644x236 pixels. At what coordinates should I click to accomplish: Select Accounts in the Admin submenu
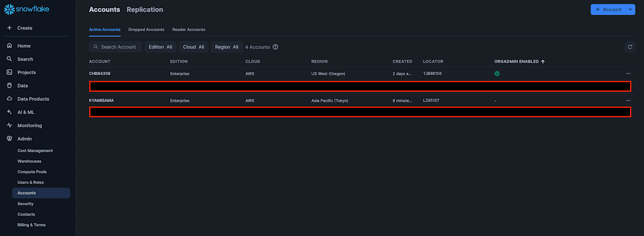point(41,193)
